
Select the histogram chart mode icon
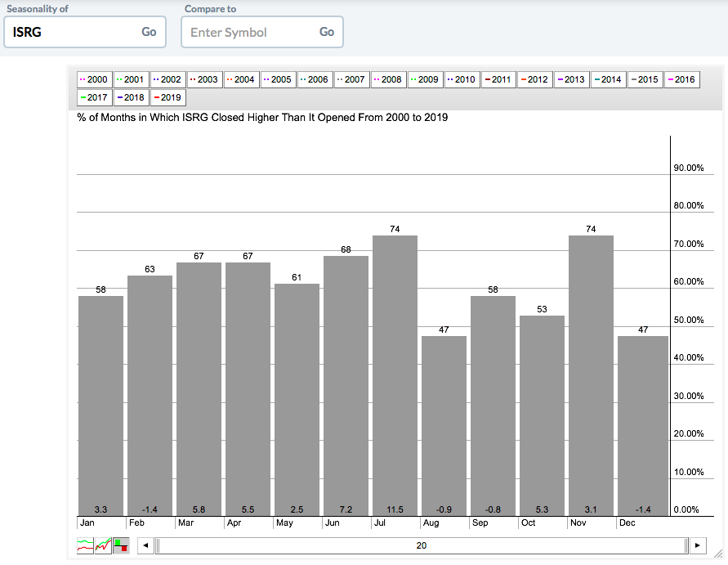121,545
